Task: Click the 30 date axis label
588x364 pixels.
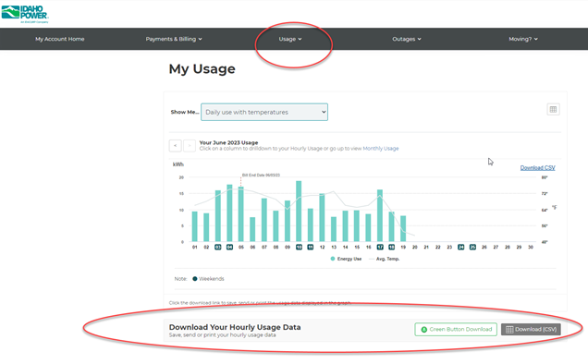Action: point(531,247)
